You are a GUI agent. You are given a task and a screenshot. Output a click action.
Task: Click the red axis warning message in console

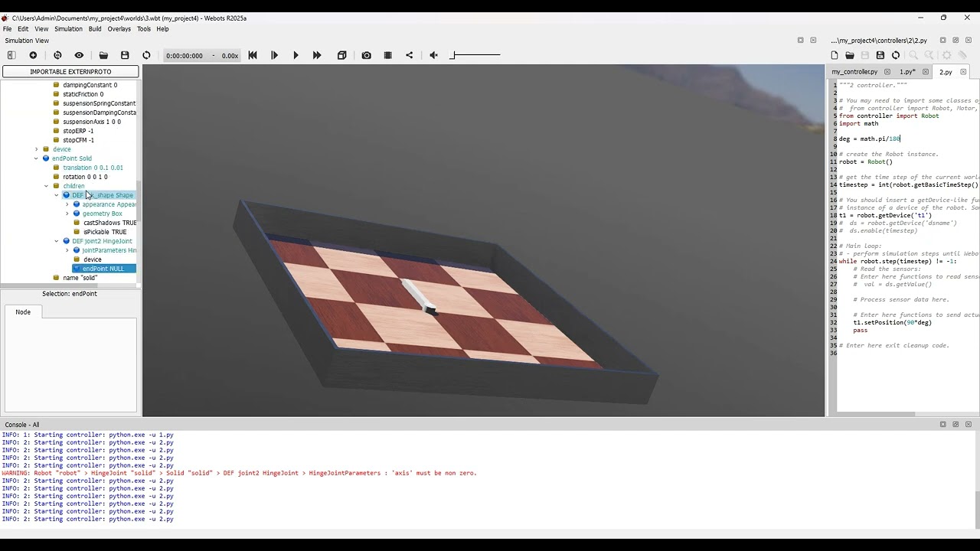[239, 473]
